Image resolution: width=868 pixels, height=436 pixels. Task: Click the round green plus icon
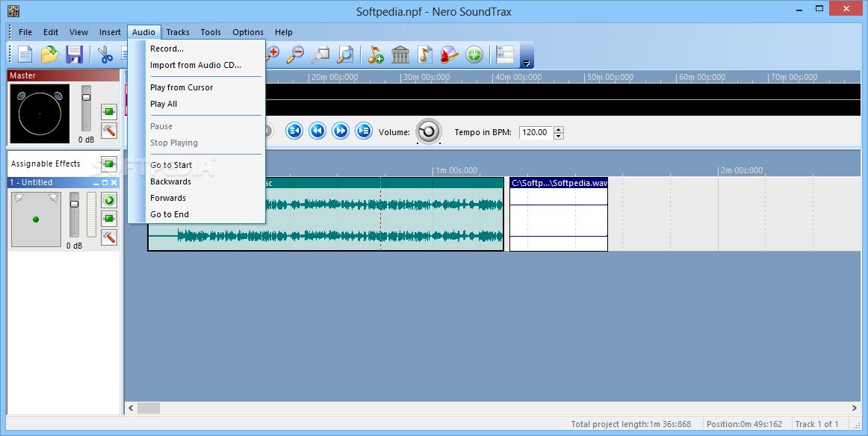(x=474, y=54)
